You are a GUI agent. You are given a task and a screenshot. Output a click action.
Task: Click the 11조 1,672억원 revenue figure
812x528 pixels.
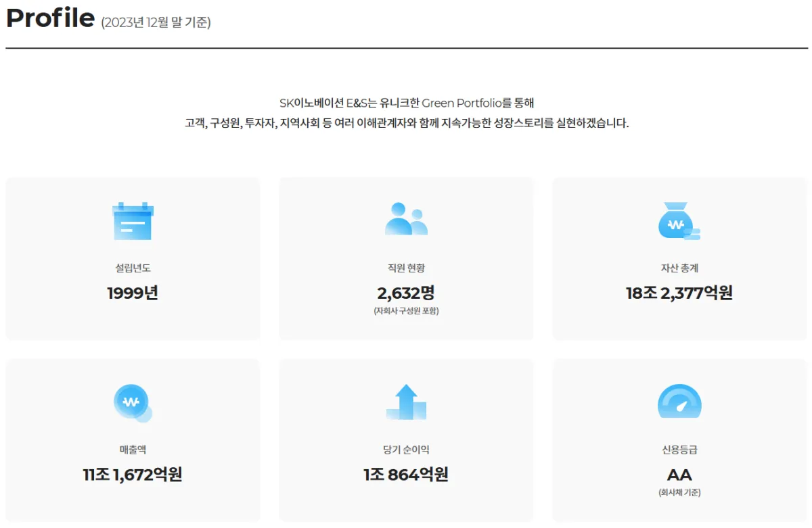point(132,473)
